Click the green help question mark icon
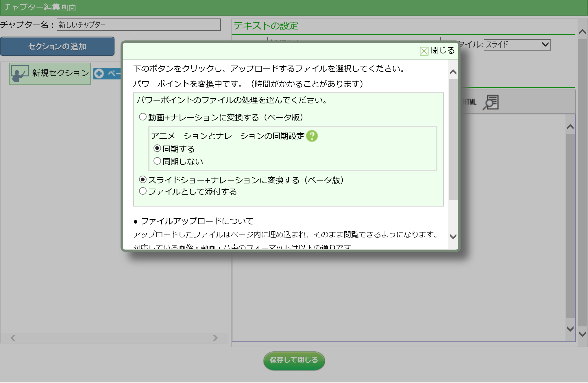The height and width of the screenshot is (383, 588). tap(312, 136)
